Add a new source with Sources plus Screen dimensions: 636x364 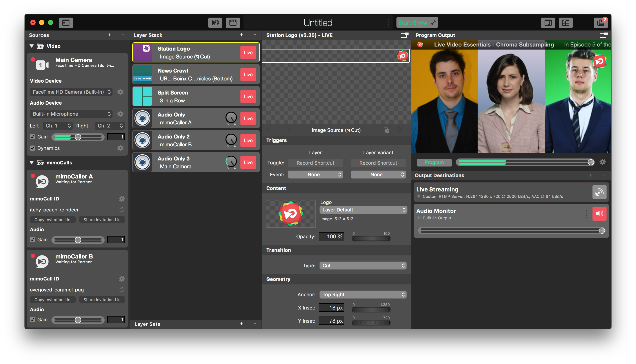pyautogui.click(x=109, y=35)
